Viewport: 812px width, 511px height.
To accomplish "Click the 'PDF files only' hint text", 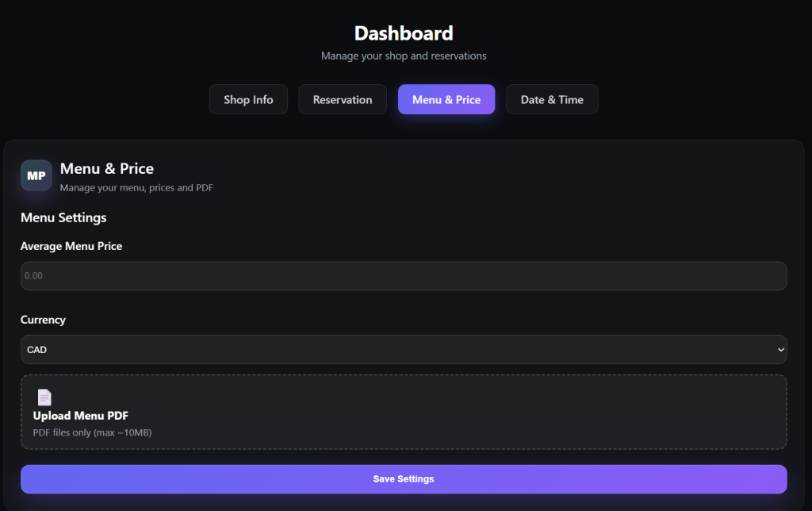I will (92, 432).
